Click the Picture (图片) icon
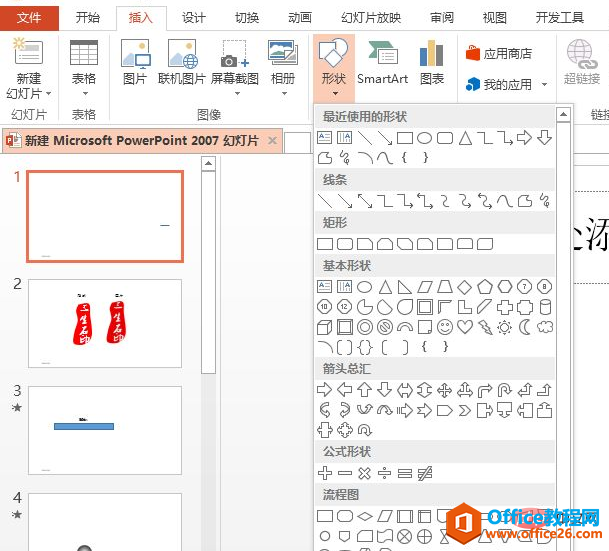This screenshot has height=551, width=609. pyautogui.click(x=135, y=53)
